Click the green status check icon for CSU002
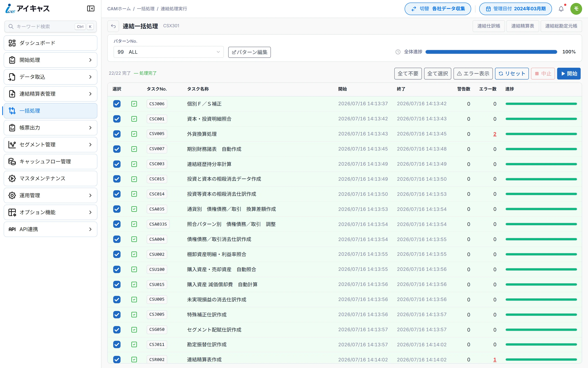Viewport: 588px width, 368px height. click(134, 254)
